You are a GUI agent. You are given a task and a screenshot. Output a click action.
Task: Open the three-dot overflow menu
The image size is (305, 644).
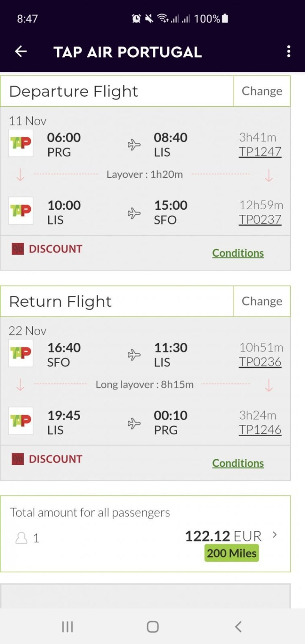coord(288,52)
